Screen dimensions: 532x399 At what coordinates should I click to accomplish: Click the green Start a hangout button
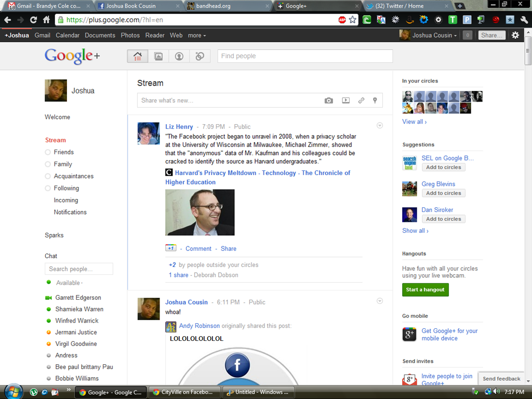[x=425, y=290]
